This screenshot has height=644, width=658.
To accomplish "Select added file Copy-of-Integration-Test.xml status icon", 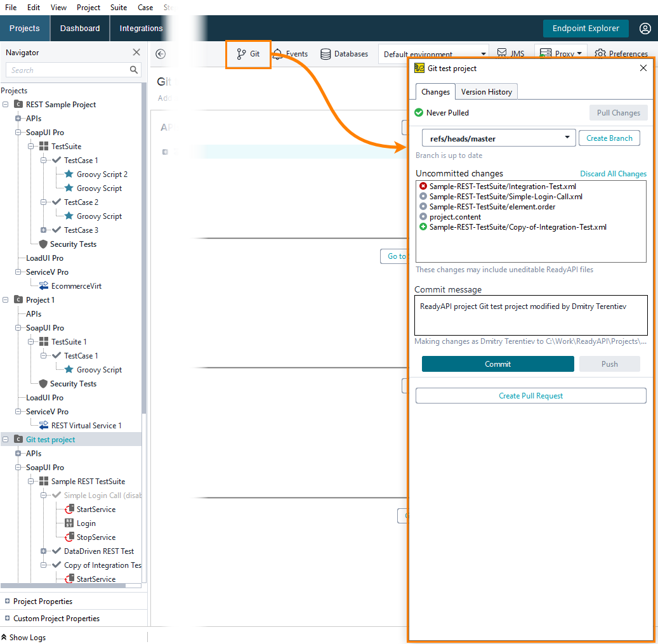I will [x=423, y=227].
